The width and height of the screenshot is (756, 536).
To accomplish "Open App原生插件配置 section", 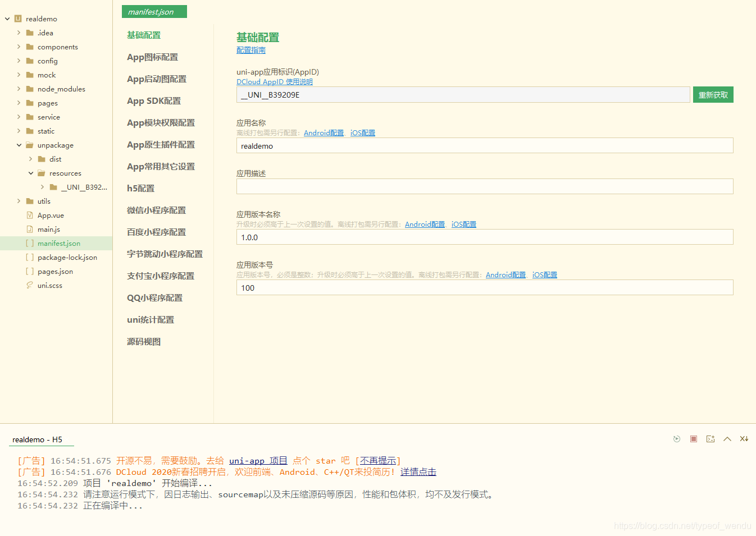I will point(161,144).
